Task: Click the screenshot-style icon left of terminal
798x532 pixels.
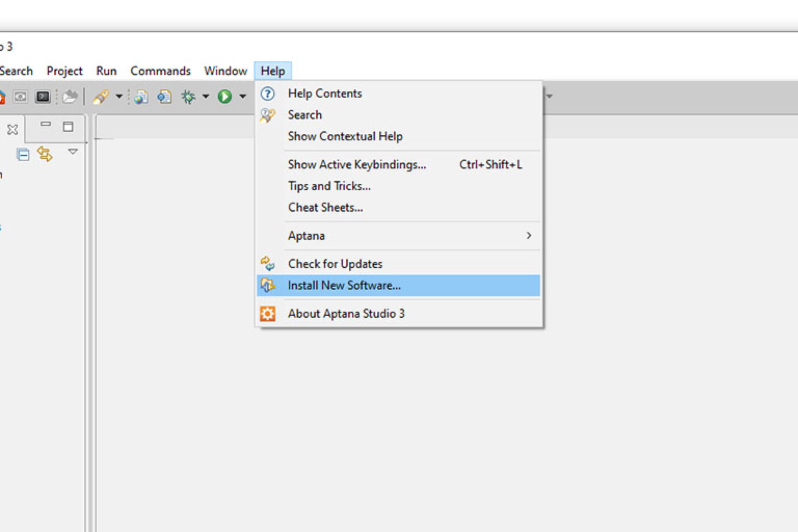Action: click(20, 96)
